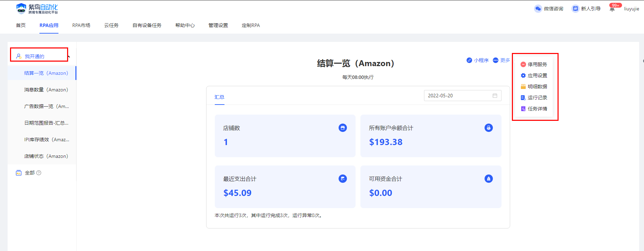Open 云任务 in top navigation
Viewport: 644px width, 251px height.
point(111,25)
